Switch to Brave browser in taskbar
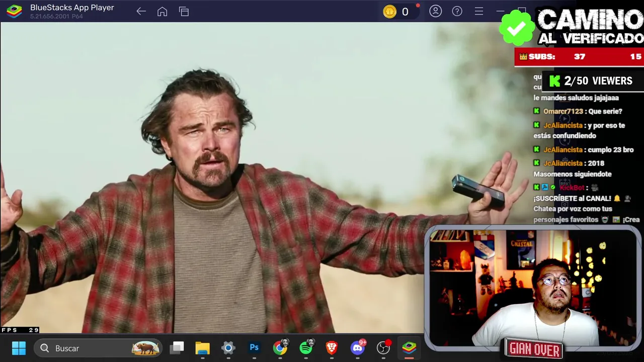This screenshot has width=644, height=362. (x=332, y=348)
